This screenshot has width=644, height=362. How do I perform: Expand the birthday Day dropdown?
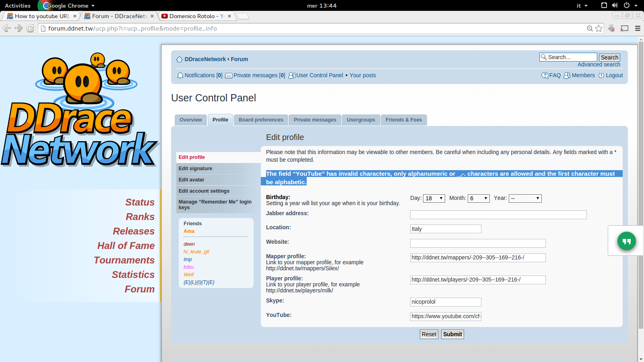pyautogui.click(x=434, y=198)
